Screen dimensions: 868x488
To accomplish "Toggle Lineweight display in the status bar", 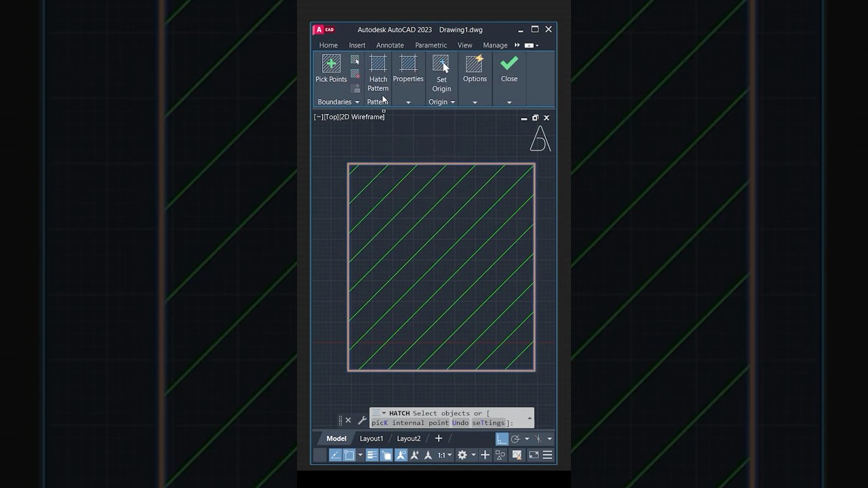I will [x=372, y=455].
